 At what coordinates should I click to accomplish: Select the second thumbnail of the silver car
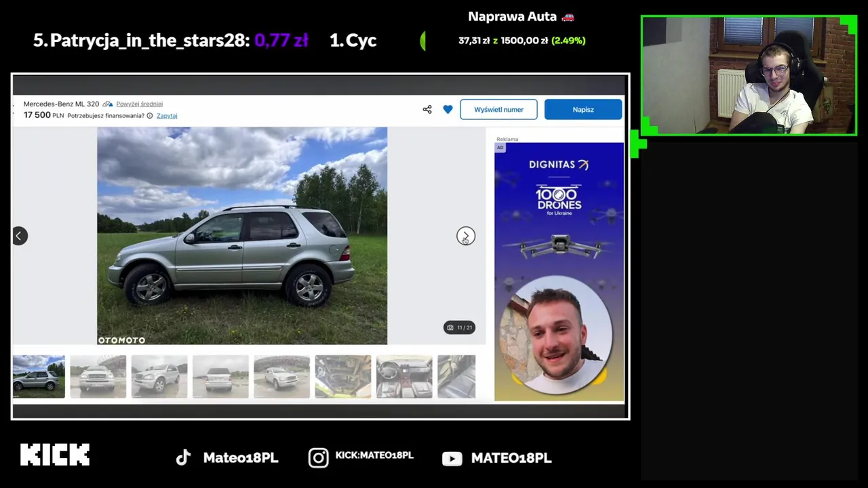(x=98, y=376)
